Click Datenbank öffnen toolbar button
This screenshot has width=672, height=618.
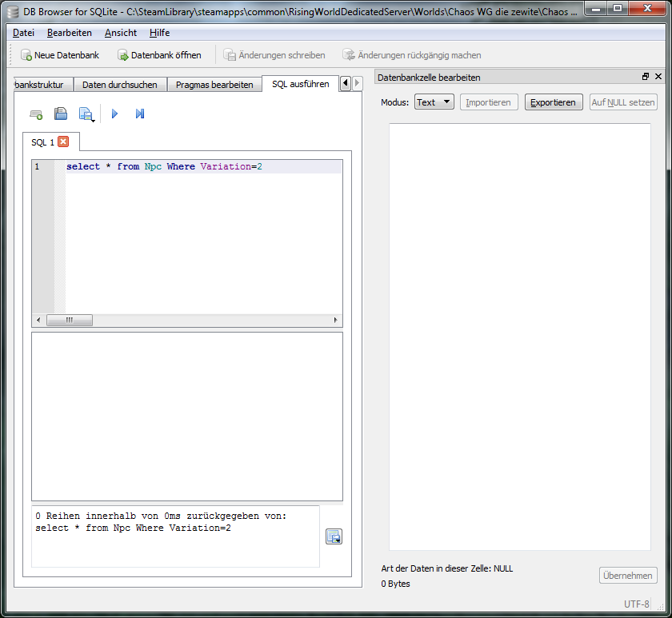tap(159, 55)
